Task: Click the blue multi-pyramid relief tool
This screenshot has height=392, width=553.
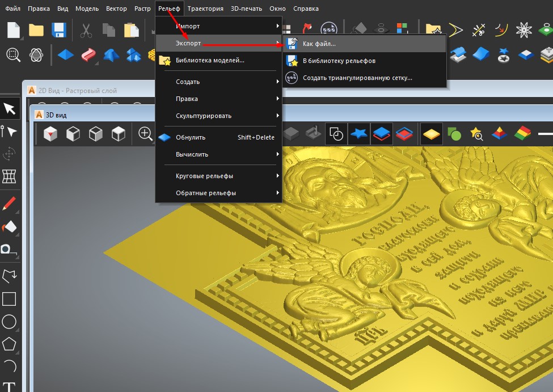Action: tap(134, 55)
